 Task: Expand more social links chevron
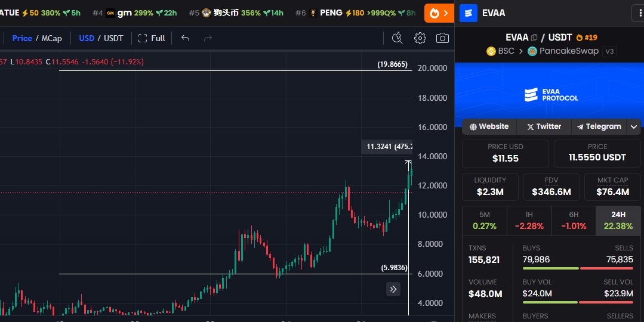634,126
